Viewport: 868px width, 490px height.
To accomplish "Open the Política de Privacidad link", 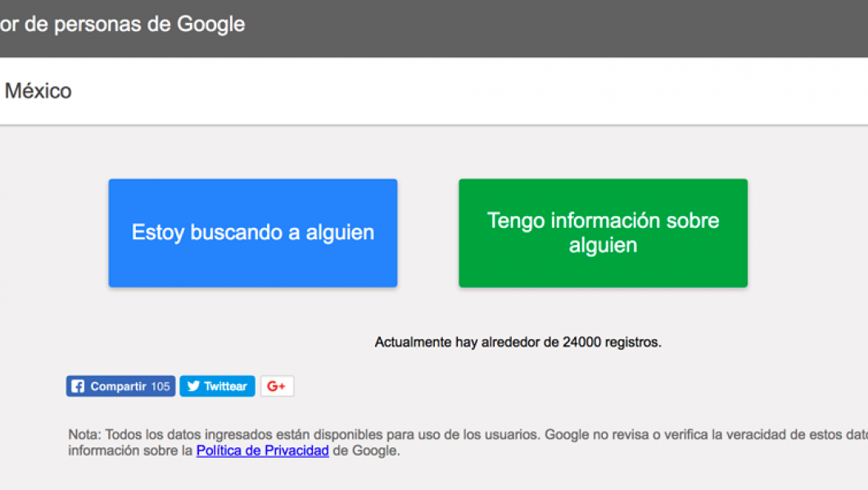I will [262, 451].
